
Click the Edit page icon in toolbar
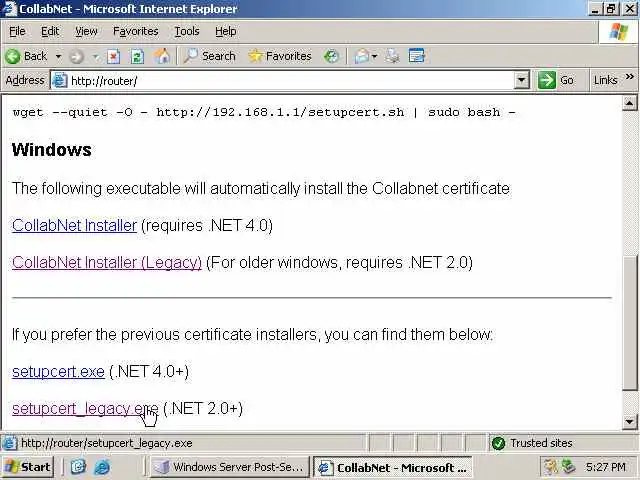(417, 56)
